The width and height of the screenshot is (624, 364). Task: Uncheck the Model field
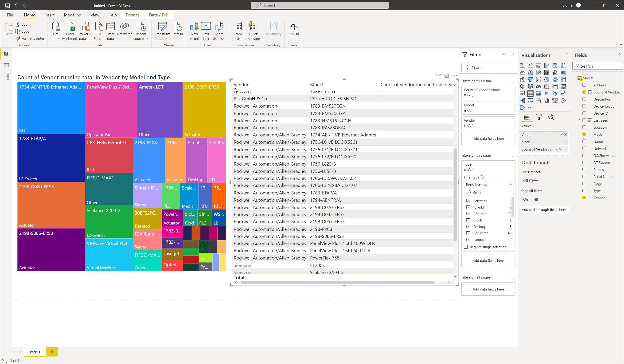[x=584, y=134]
